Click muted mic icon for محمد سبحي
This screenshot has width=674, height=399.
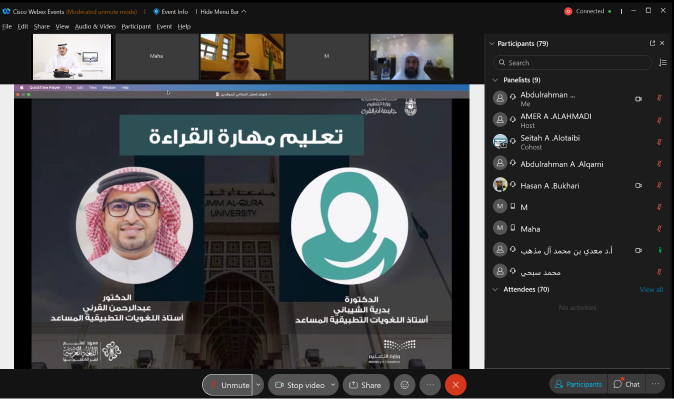pos(659,272)
